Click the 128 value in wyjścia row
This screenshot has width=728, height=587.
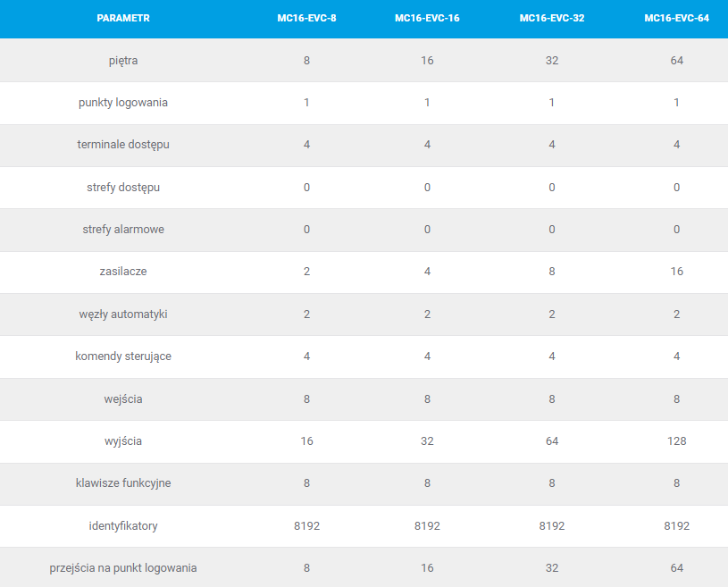(676, 441)
